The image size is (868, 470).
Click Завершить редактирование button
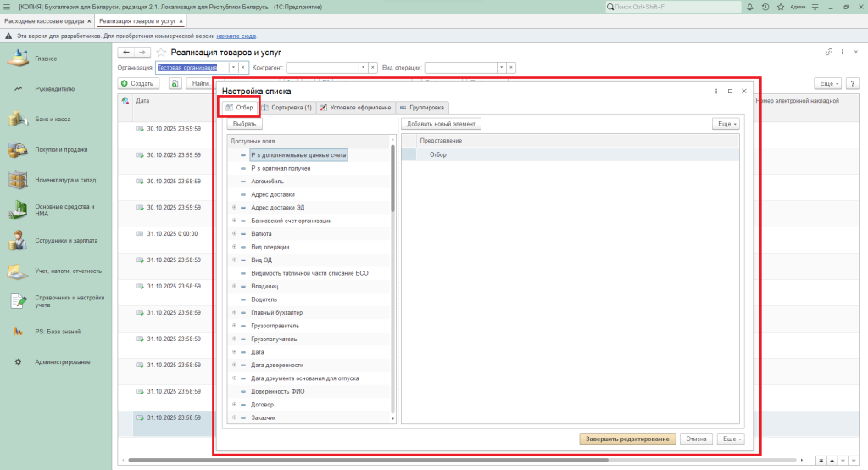(x=626, y=439)
